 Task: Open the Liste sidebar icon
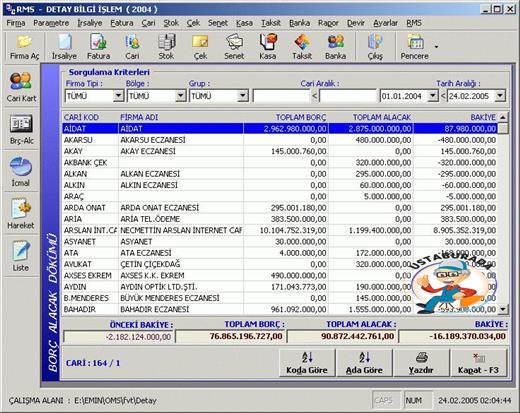point(21,256)
